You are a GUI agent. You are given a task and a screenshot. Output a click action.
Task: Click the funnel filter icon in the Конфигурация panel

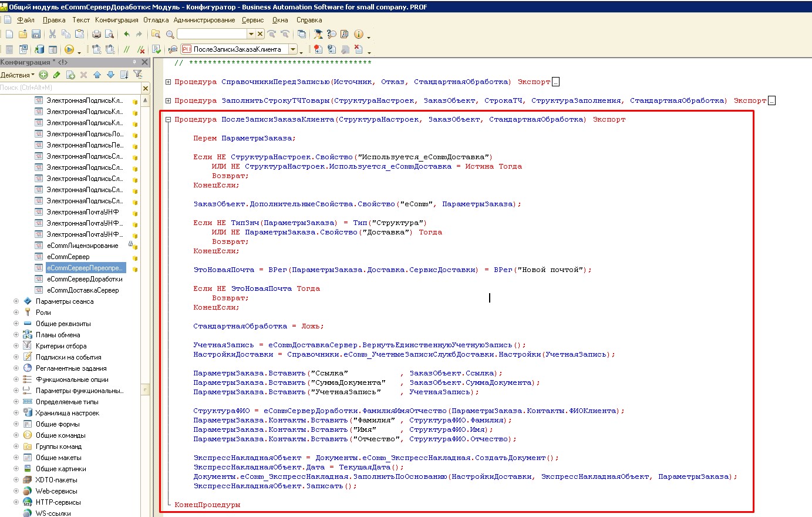pyautogui.click(x=138, y=75)
